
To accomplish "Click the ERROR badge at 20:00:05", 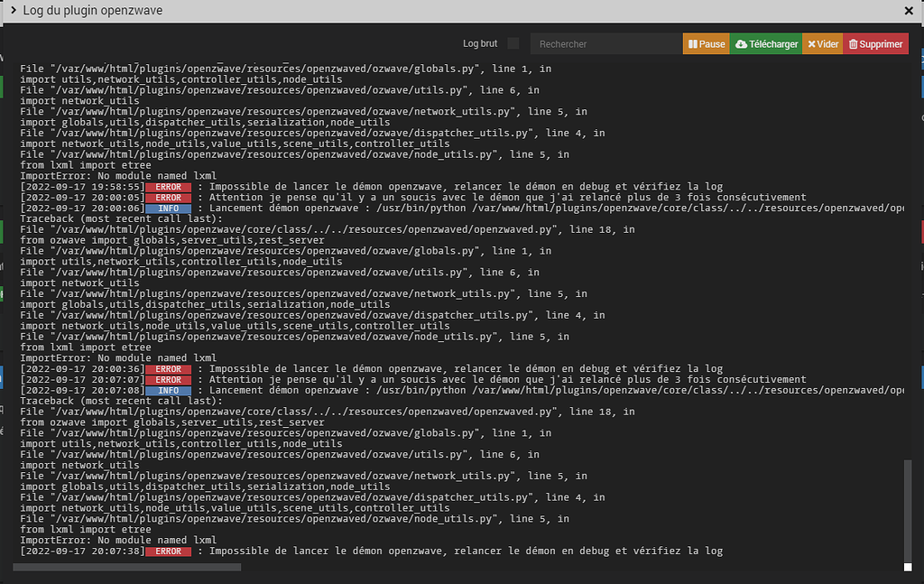I will tap(168, 197).
